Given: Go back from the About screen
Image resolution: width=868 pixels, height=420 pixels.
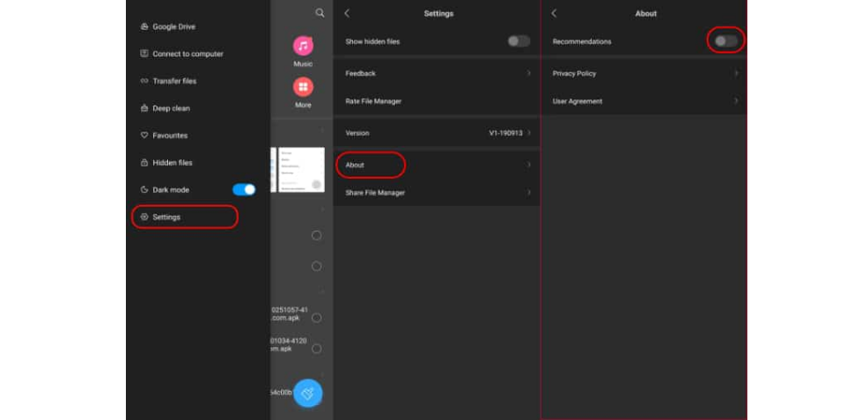Looking at the screenshot, I should [x=554, y=14].
